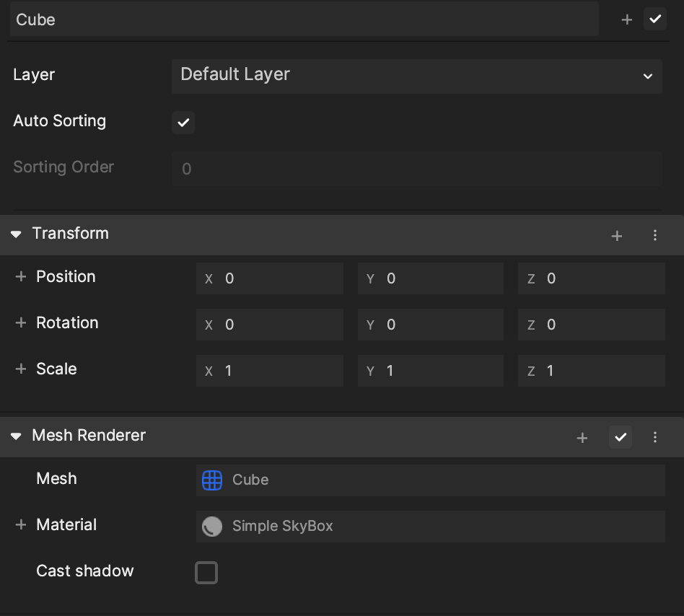Toggle the checkbox beside the Cube name field
Screen dimensions: 684x616
coord(655,19)
